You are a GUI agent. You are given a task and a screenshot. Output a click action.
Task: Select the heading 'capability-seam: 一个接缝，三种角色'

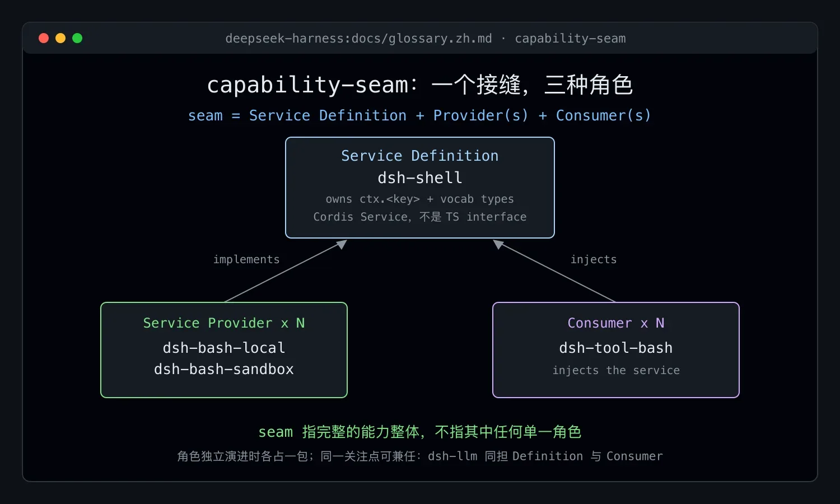[420, 85]
